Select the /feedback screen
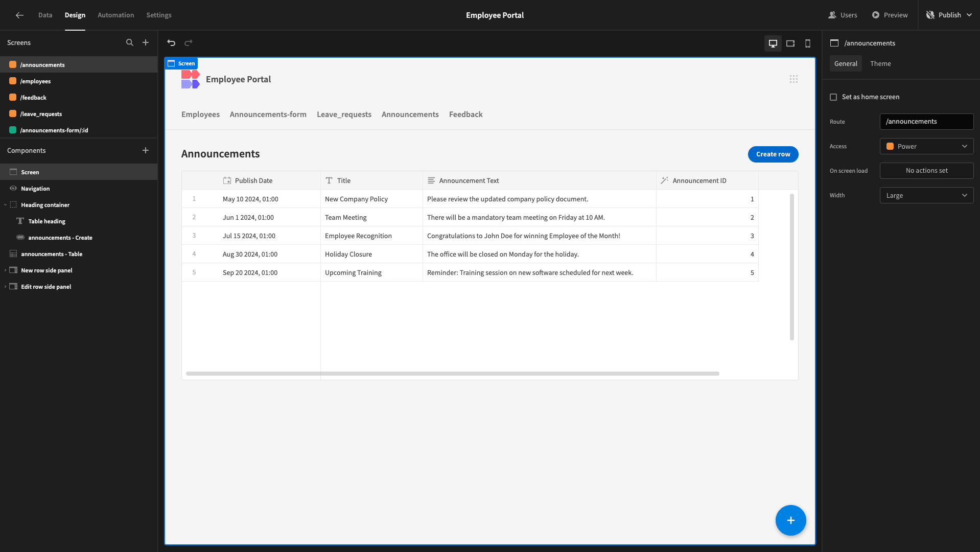This screenshot has width=980, height=552. click(79, 98)
